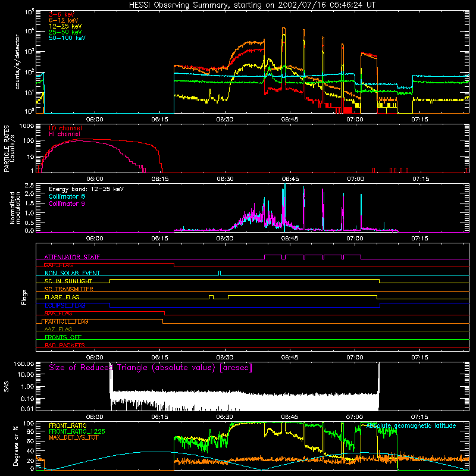Click the LO channel legend label

pos(65,128)
